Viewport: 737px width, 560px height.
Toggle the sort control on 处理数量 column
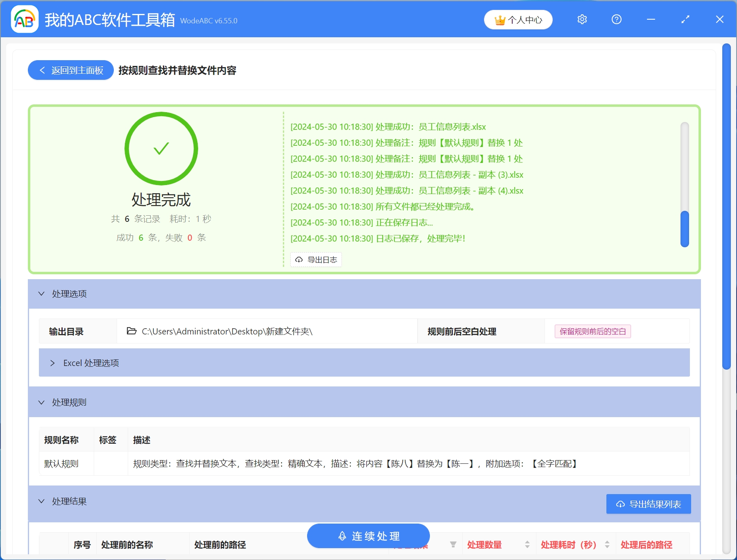click(x=527, y=544)
